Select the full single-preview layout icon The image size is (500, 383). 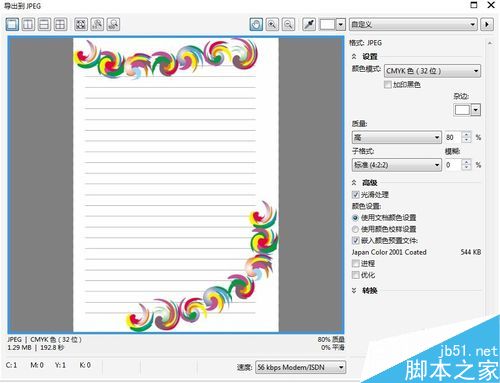12,24
